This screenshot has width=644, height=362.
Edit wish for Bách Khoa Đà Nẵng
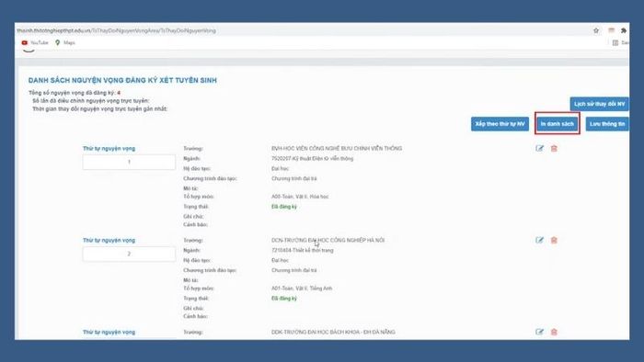tap(539, 332)
